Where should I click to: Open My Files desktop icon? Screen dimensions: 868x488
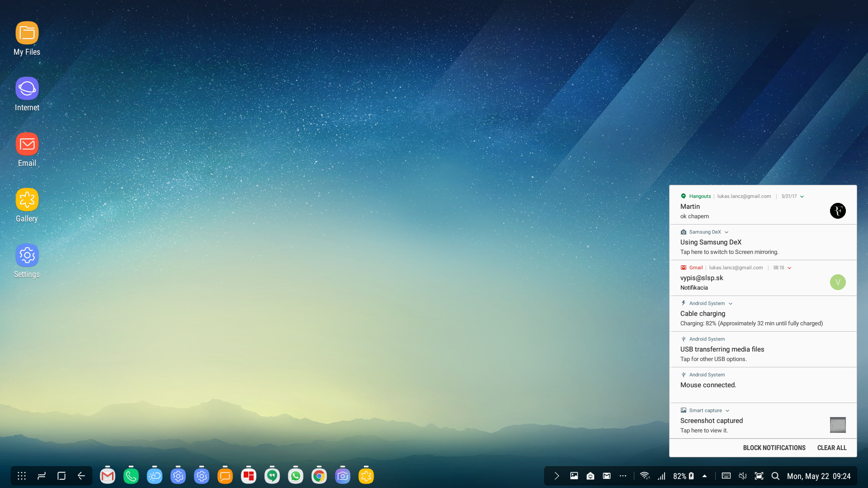pos(27,39)
